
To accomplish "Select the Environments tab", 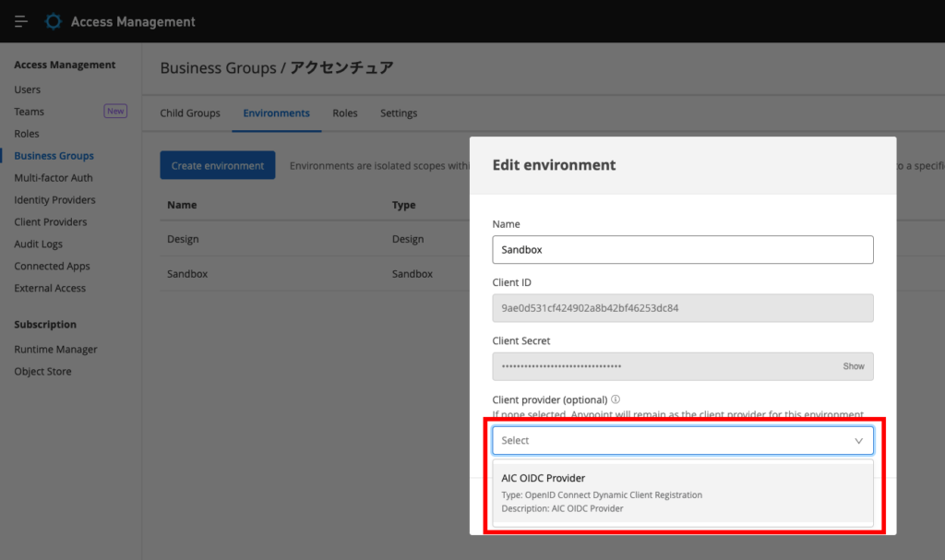I will (276, 113).
